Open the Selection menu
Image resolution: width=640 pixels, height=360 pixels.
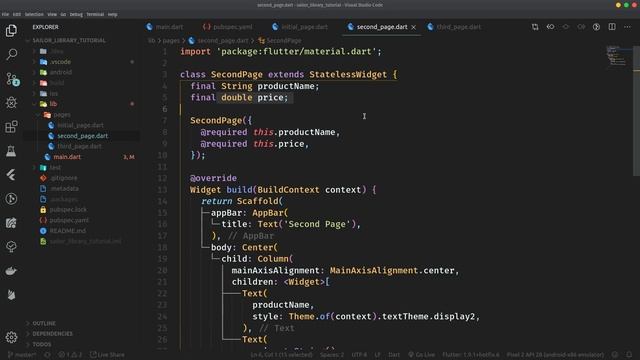point(34,14)
